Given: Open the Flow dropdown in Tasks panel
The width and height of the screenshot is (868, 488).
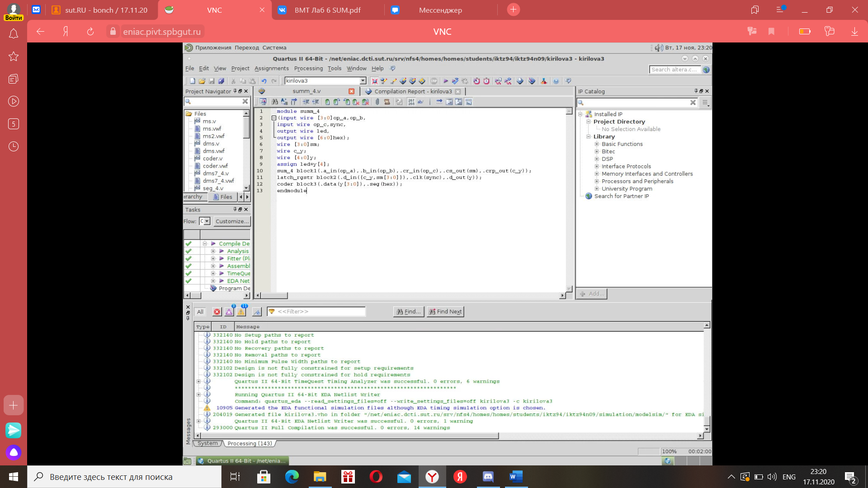Looking at the screenshot, I should pos(207,221).
